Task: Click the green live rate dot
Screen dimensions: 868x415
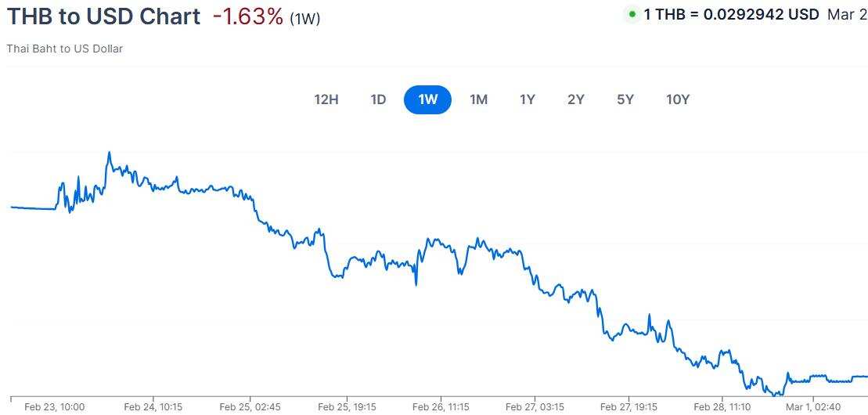Action: (632, 14)
